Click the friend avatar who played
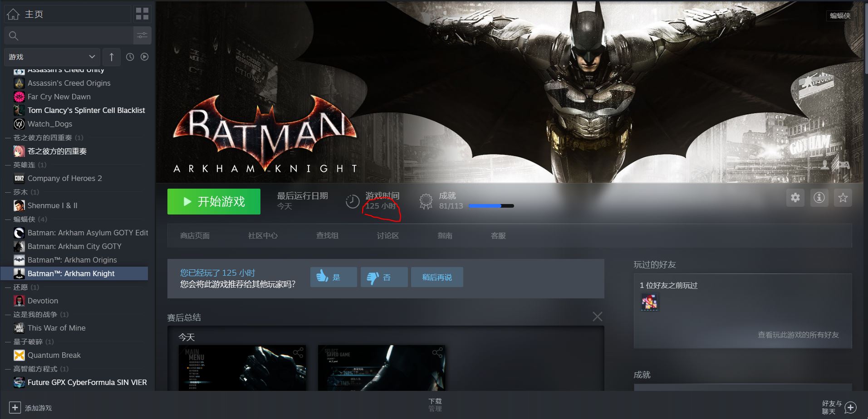 [x=649, y=302]
